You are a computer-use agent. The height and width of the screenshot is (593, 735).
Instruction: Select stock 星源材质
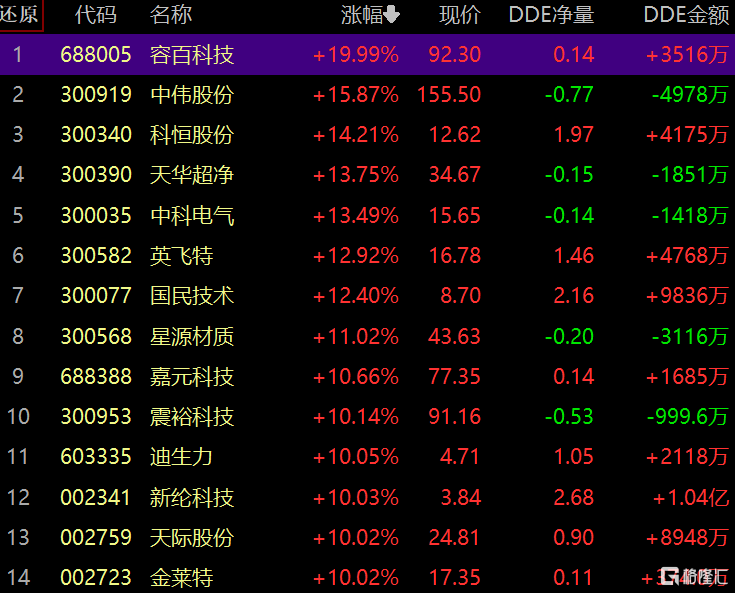(x=192, y=337)
